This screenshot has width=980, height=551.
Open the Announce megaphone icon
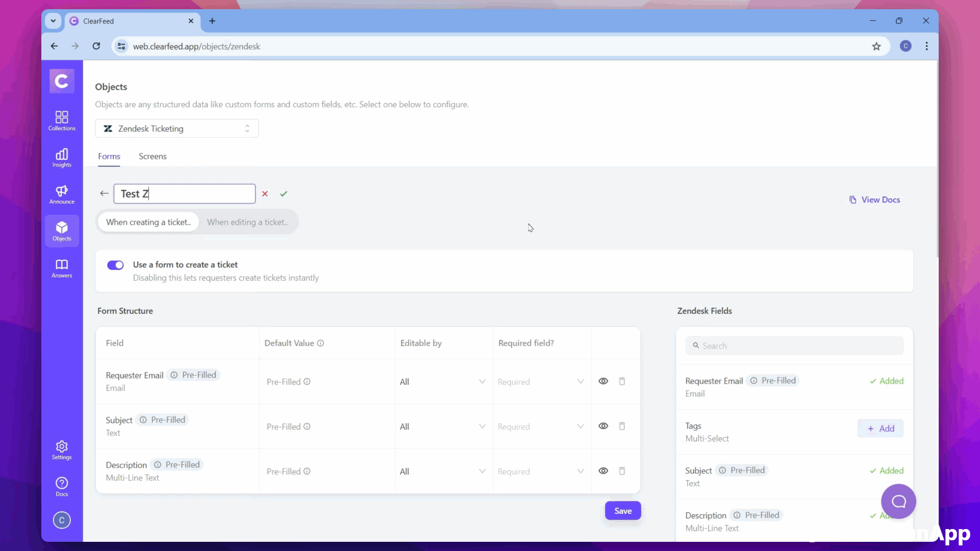[x=62, y=194]
